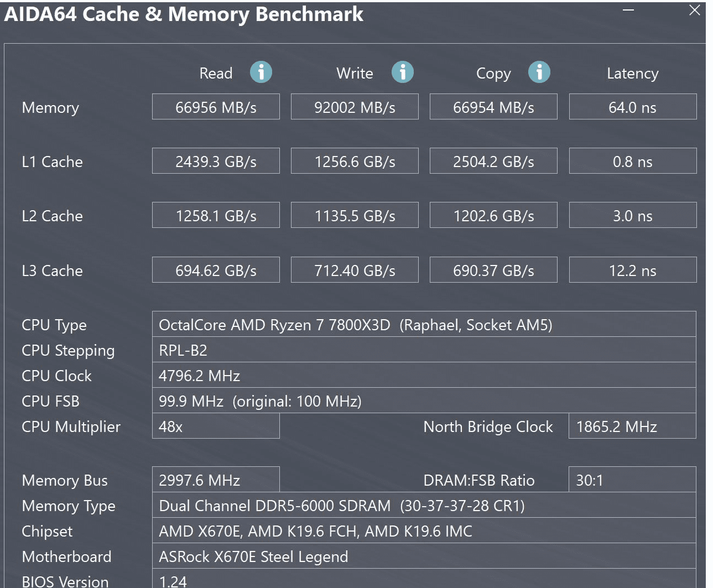Click the L1 Cache Read 2439.3 GB/s box
Image resolution: width=713 pixels, height=588 pixels.
pos(216,161)
